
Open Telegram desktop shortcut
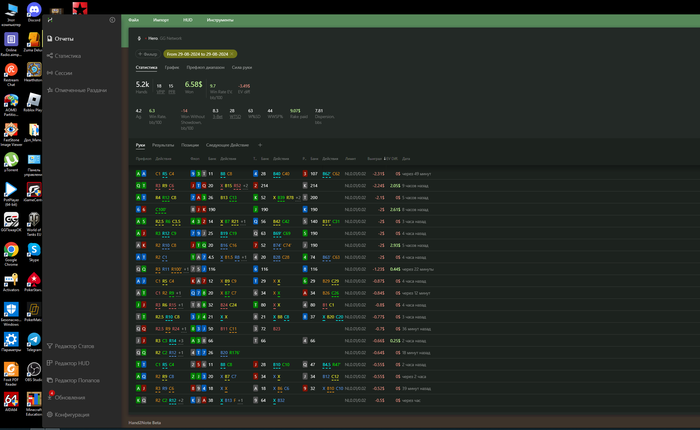point(34,342)
